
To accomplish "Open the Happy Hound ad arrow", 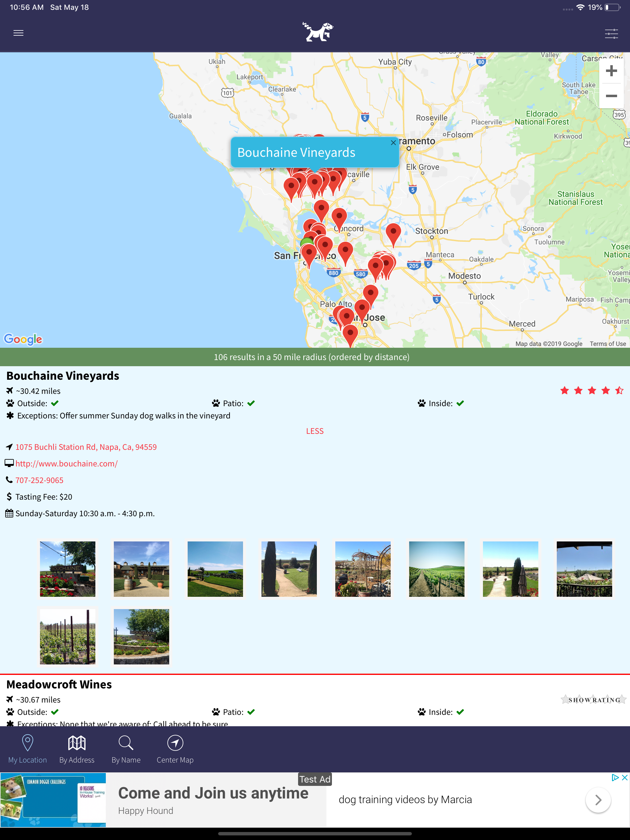I will tap(598, 800).
